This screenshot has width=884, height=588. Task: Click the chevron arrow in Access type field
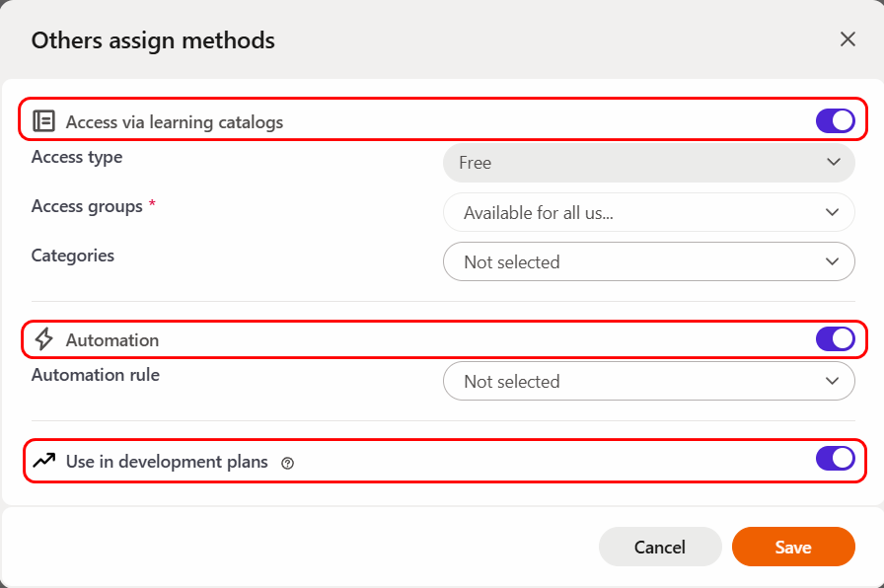click(834, 163)
